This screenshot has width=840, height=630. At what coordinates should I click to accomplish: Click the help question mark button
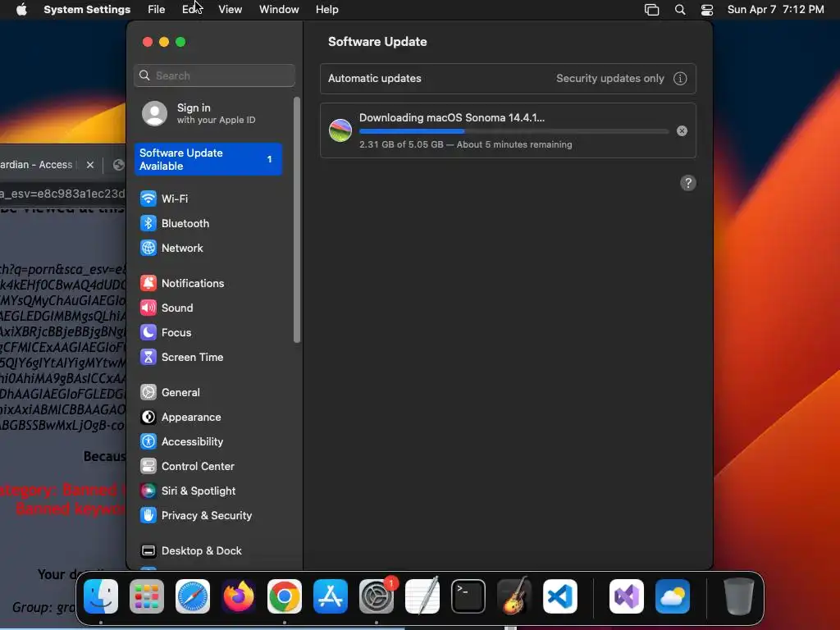[688, 183]
